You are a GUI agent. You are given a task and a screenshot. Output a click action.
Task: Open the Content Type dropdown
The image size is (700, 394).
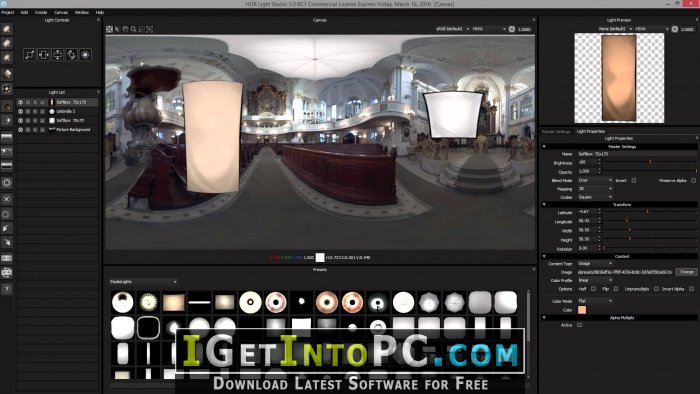(x=595, y=263)
